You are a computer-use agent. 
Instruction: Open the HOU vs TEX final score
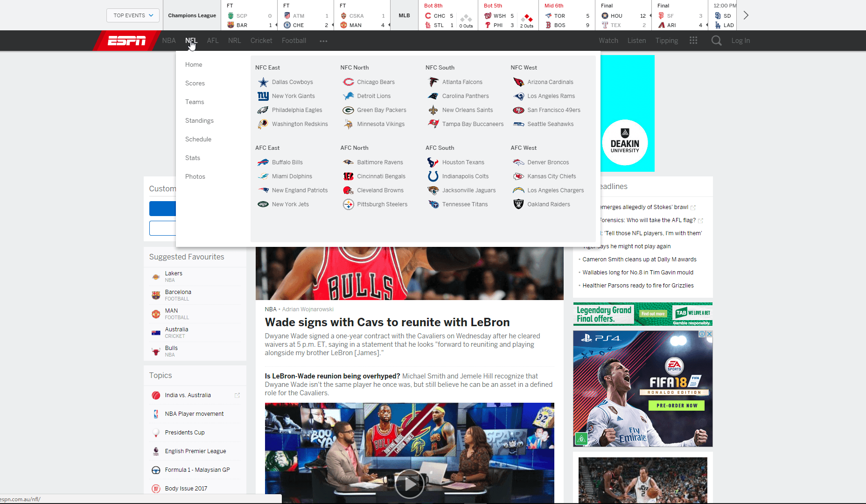point(623,15)
